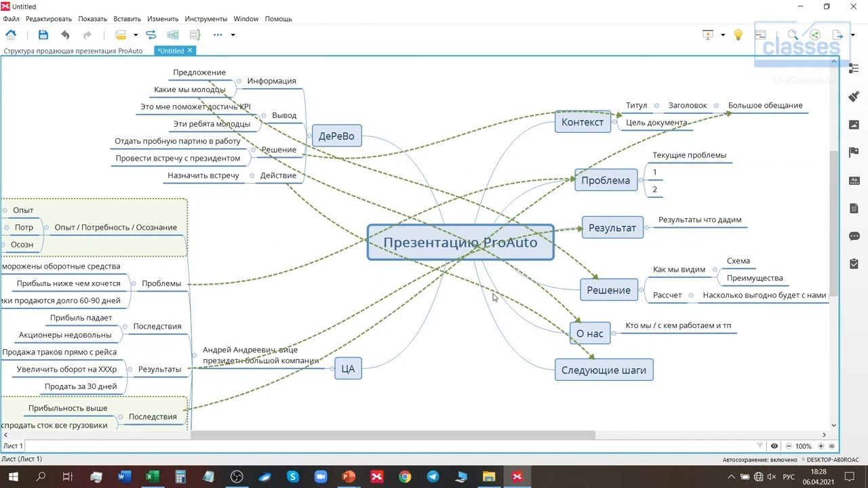Click the grayed-out Redo arrow
Viewport: 868px width, 488px height.
point(87,35)
